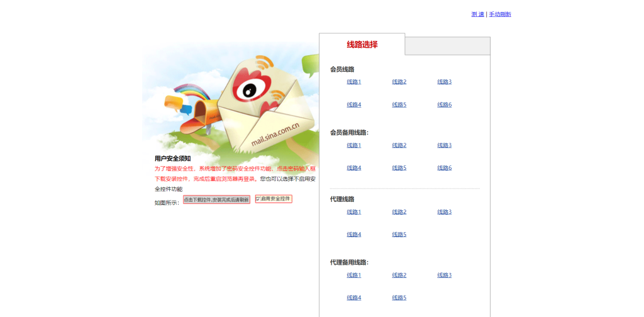The height and width of the screenshot is (317, 644).
Task: Select the empty gray tab beside 线路选择
Action: pyautogui.click(x=448, y=46)
